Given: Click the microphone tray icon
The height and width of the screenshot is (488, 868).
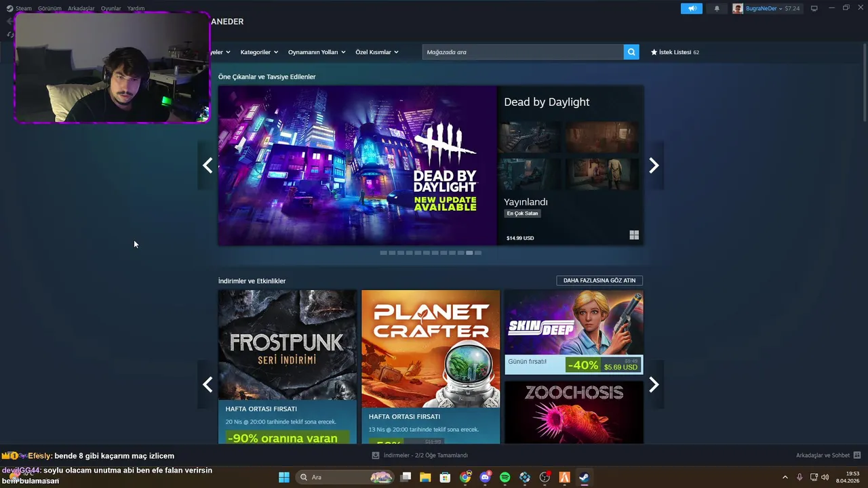Looking at the screenshot, I should pos(800,477).
